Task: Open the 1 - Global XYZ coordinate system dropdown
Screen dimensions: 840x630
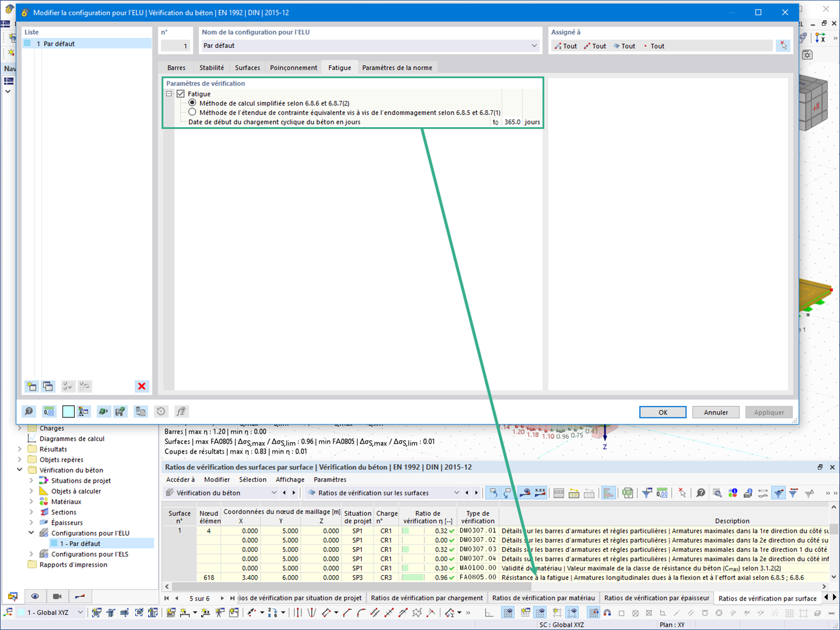Action: click(50, 612)
